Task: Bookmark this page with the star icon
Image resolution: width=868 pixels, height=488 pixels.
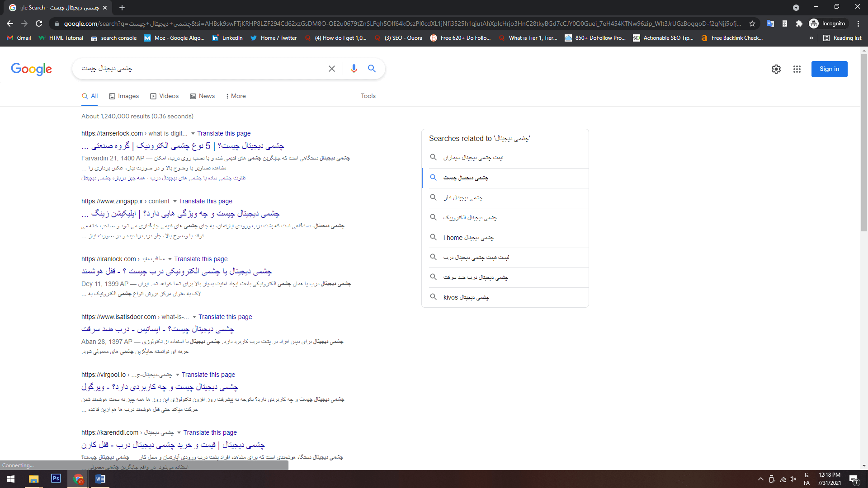Action: 752,23
